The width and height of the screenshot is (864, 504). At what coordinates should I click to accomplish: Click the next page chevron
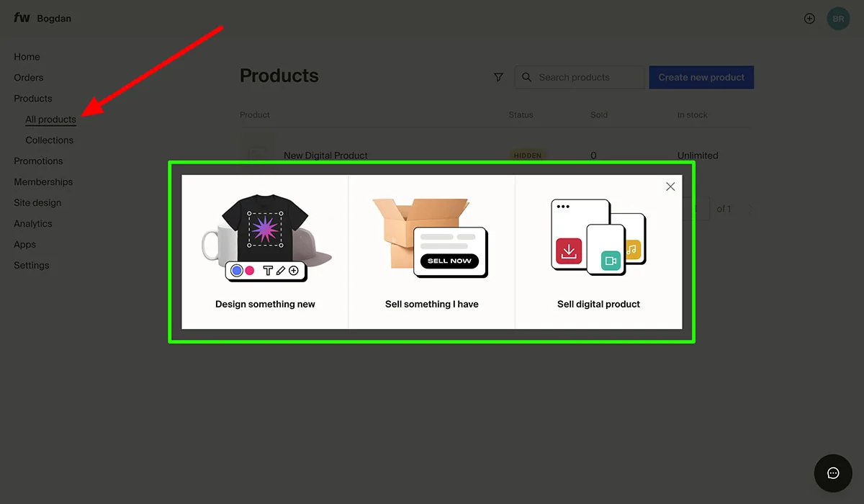[x=750, y=208]
